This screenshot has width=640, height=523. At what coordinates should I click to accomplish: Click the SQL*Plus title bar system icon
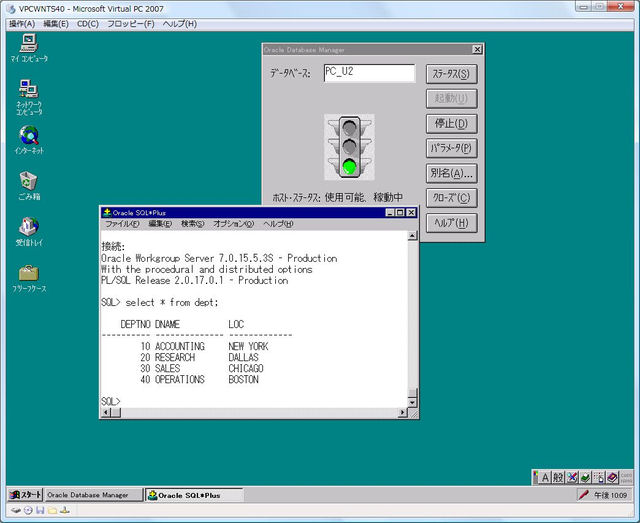[107, 212]
